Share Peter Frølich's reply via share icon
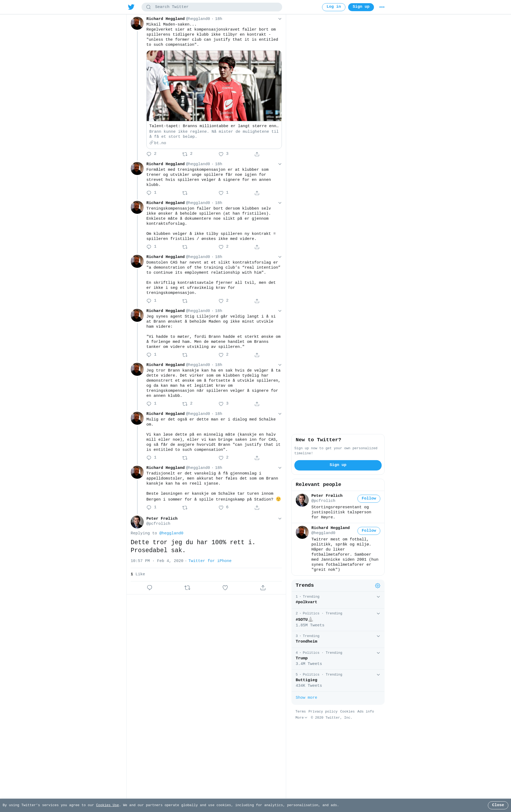Viewport: 511px width, 812px height. click(263, 588)
